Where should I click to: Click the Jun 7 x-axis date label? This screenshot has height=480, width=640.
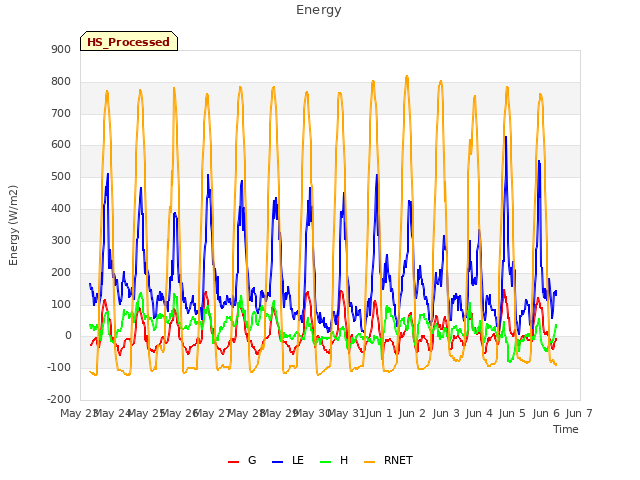[579, 413]
